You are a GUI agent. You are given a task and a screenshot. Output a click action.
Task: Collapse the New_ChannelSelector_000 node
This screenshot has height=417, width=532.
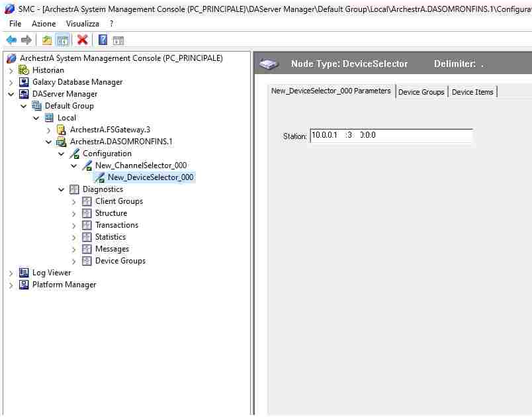pos(74,166)
